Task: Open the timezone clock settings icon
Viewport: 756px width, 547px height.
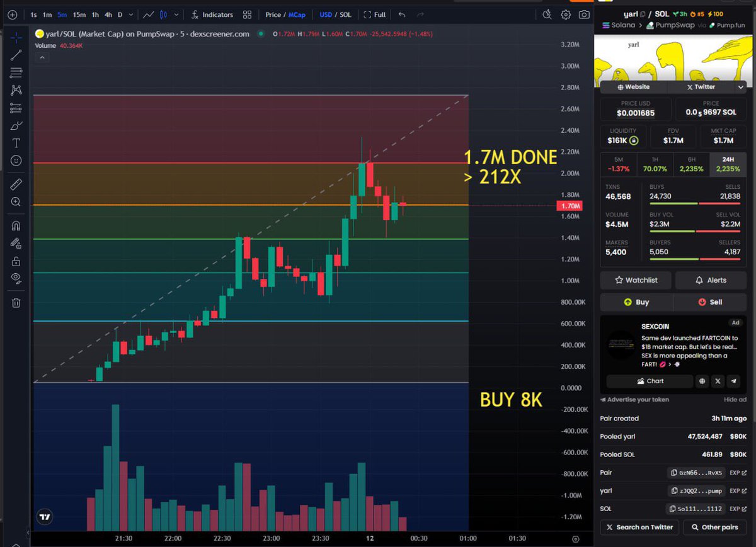Action: [547, 14]
